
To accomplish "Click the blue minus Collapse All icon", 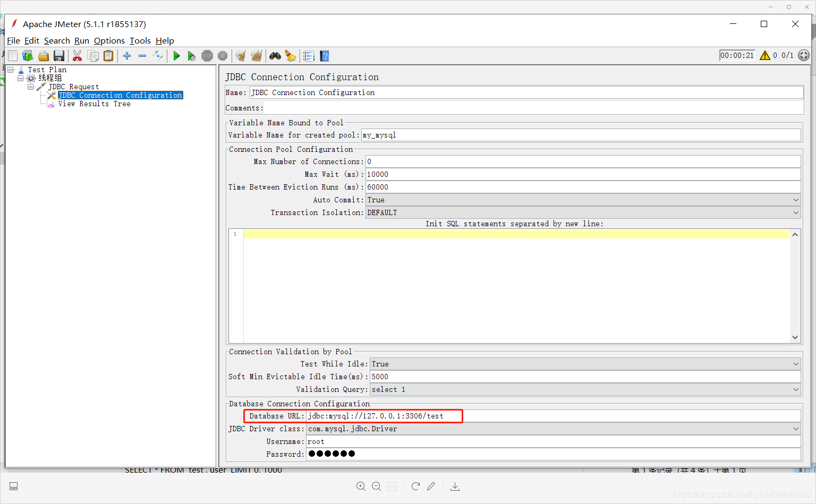I will click(x=142, y=56).
